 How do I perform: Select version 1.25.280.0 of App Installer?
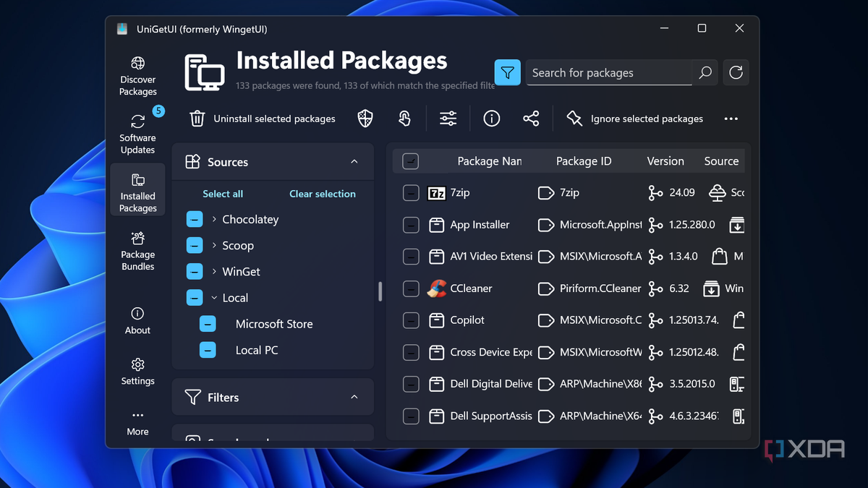click(692, 225)
